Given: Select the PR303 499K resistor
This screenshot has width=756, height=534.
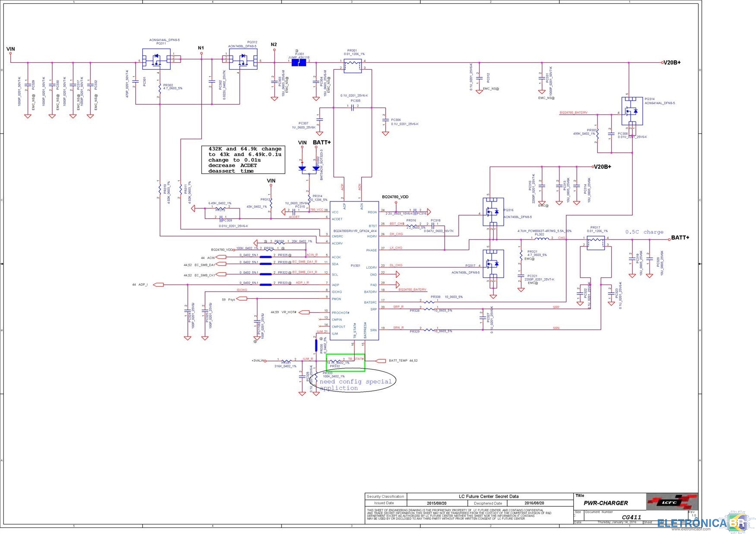Looking at the screenshot, I should coord(597,134).
